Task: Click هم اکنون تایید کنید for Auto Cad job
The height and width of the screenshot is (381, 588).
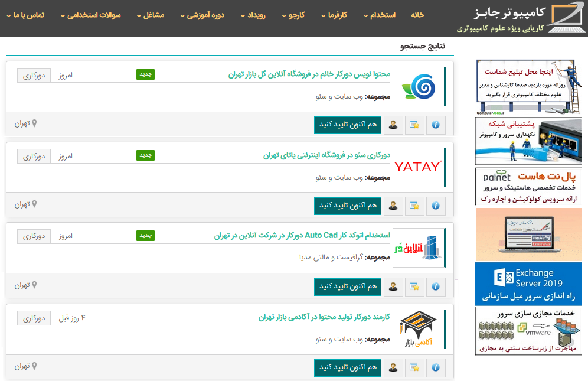Action: [348, 286]
